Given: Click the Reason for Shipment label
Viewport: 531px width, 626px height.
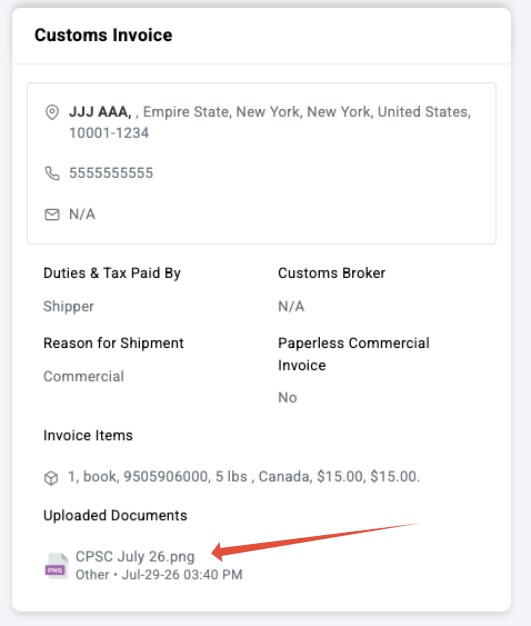Looking at the screenshot, I should [x=113, y=343].
